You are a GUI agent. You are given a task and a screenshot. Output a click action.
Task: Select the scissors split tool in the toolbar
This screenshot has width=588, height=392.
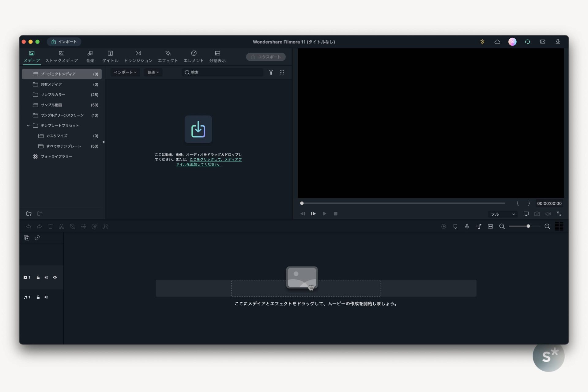[61, 227]
